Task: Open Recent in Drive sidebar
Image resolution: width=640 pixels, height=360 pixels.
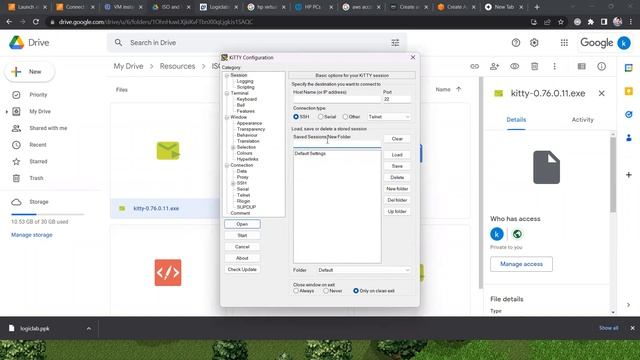Action: (x=38, y=145)
